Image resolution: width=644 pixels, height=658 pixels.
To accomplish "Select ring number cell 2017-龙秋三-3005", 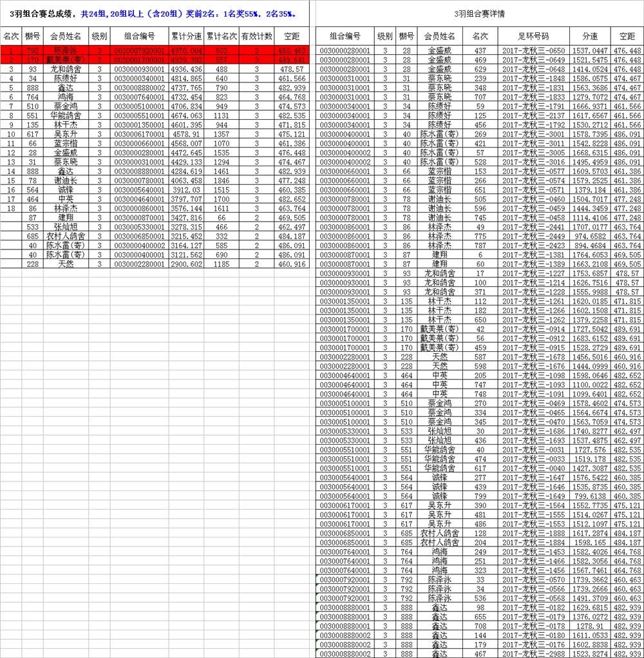I will [533, 153].
